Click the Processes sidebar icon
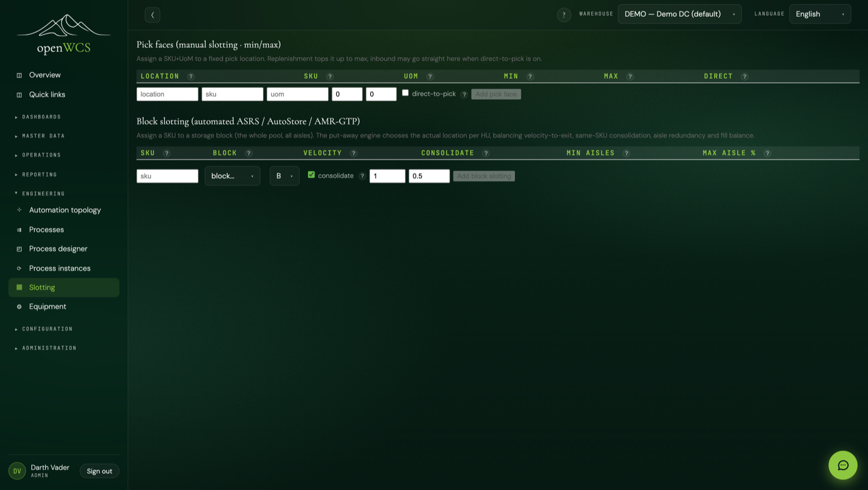 [20, 230]
